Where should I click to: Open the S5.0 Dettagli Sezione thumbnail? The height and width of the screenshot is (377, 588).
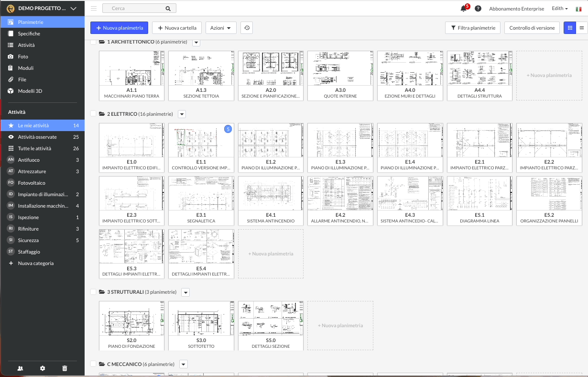click(x=271, y=326)
